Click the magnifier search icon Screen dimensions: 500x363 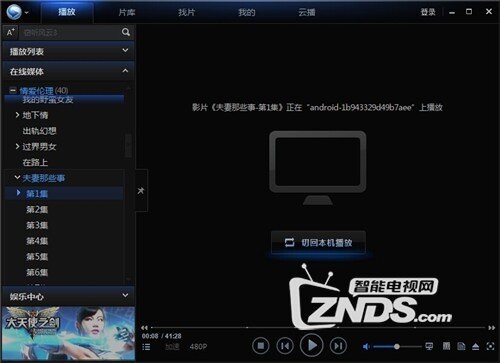click(126, 32)
